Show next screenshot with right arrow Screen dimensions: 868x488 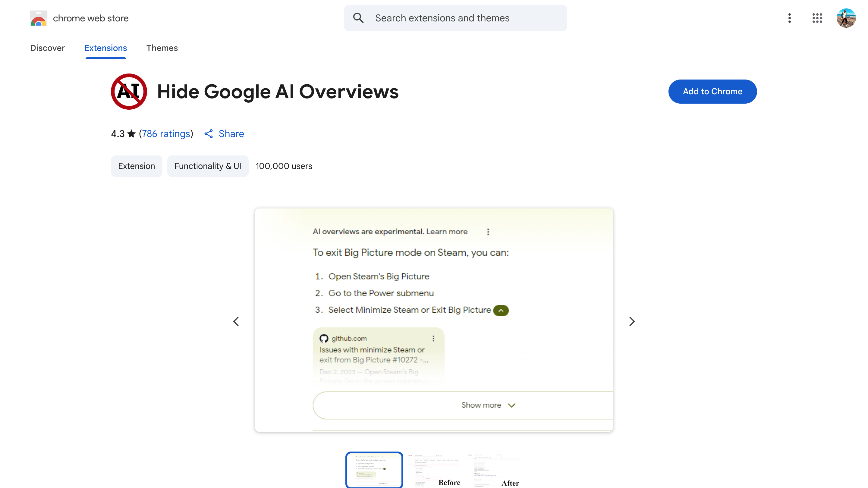point(632,321)
